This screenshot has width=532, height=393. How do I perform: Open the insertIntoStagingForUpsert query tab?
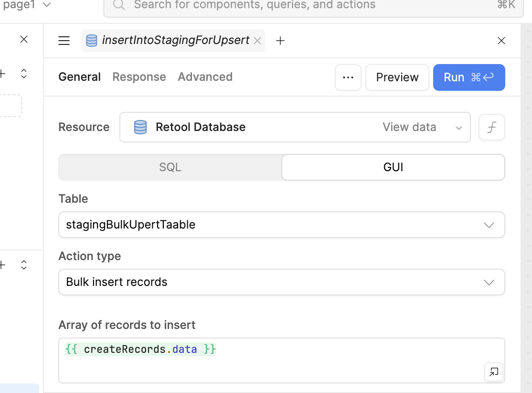[x=173, y=41]
